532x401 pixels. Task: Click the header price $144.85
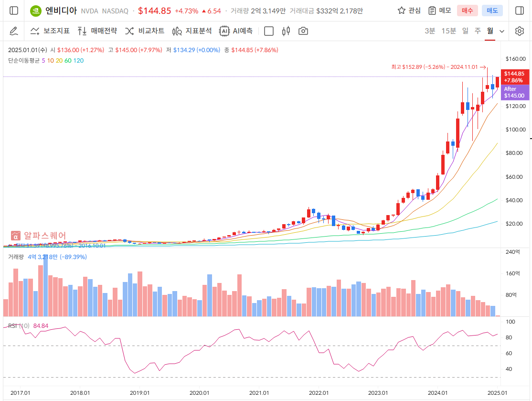pos(154,11)
